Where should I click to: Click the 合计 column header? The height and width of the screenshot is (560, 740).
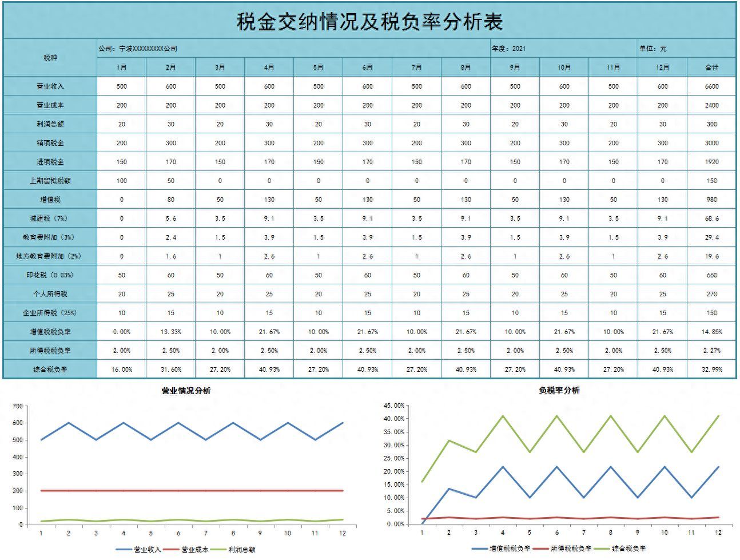click(x=711, y=67)
